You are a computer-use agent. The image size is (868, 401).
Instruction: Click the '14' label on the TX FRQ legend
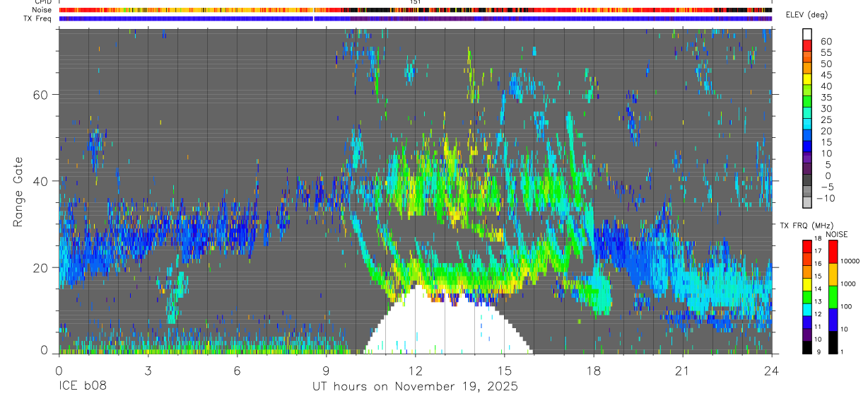point(818,289)
